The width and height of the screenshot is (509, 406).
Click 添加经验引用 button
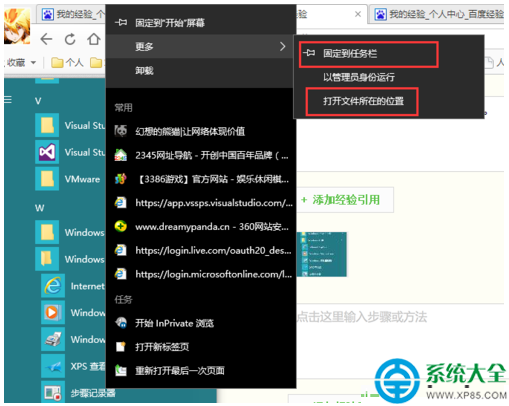tap(345, 200)
